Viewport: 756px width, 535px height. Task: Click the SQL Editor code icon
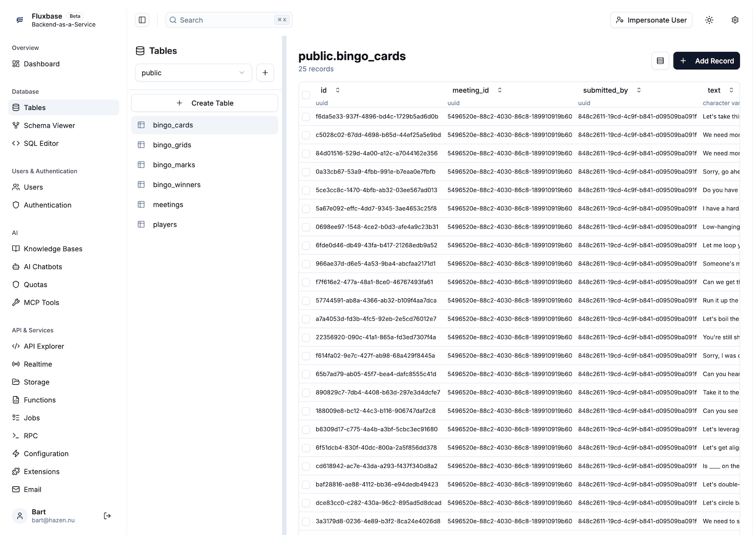pyautogui.click(x=16, y=143)
